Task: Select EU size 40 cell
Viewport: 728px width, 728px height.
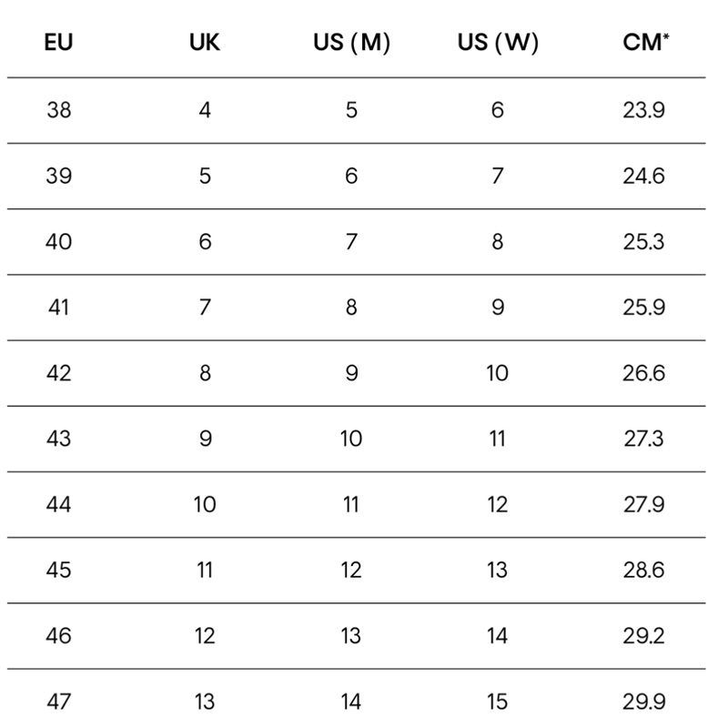Action: (x=58, y=242)
